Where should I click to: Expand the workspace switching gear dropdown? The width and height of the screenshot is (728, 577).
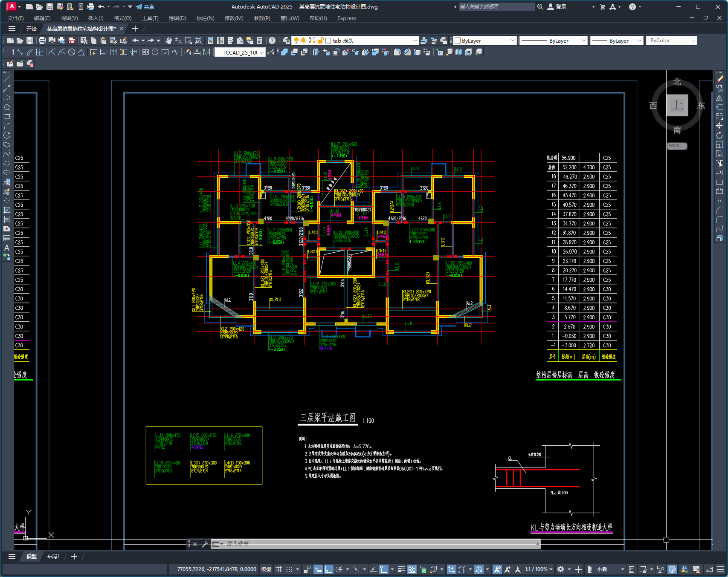point(568,569)
